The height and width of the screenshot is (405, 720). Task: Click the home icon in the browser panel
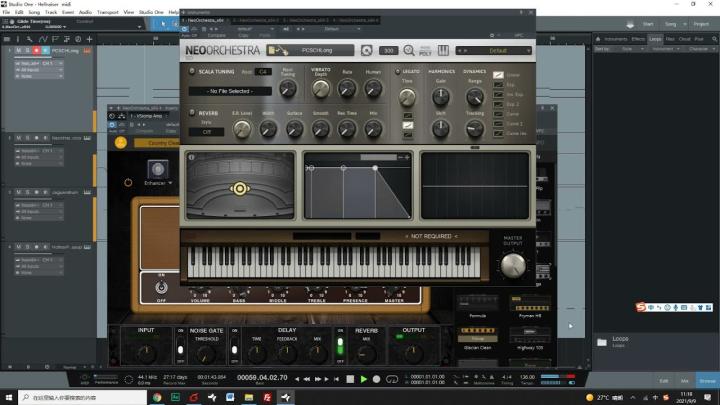tap(598, 39)
